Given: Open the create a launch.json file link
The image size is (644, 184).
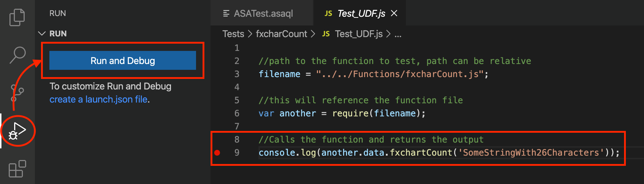Looking at the screenshot, I should 99,99.
